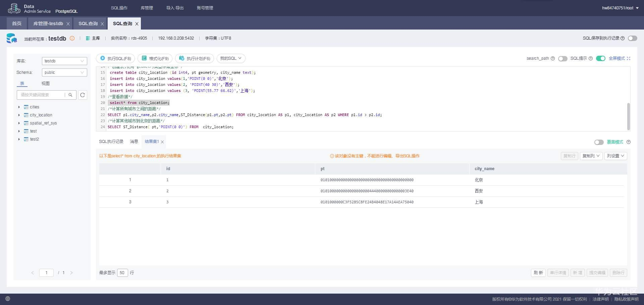Open the Schema public dropdown
Viewport: 644px width, 305px height.
click(x=64, y=72)
